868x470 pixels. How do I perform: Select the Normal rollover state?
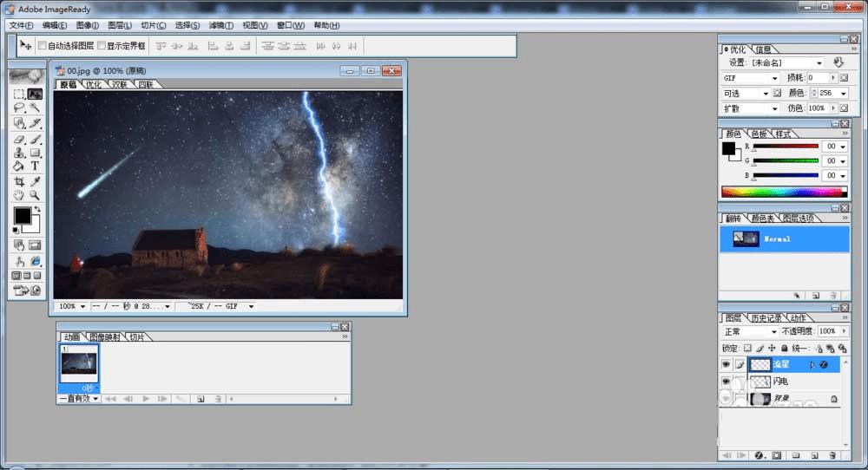(785, 238)
